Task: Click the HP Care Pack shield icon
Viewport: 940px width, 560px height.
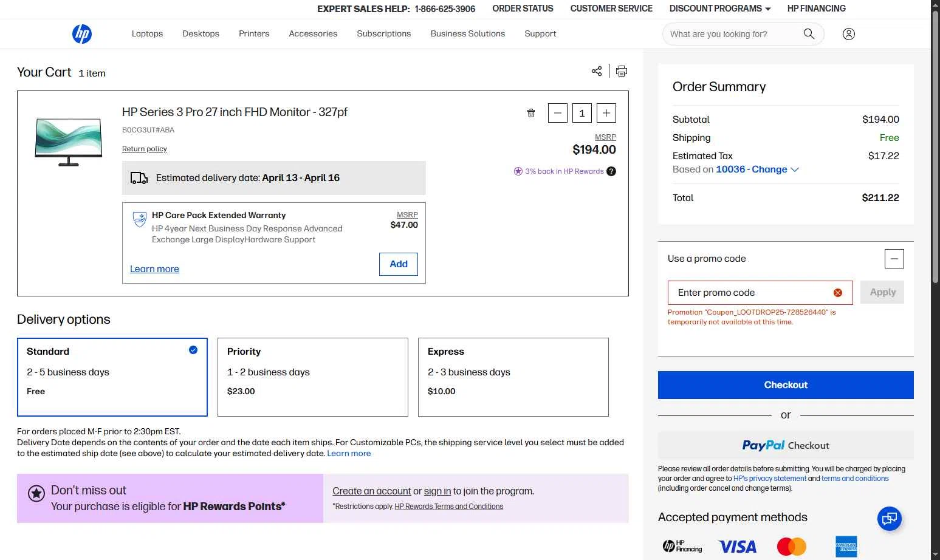Action: pos(140,219)
